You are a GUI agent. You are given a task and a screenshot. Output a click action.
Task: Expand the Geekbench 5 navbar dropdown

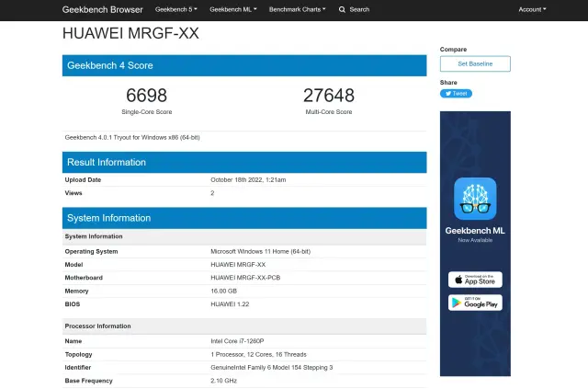tap(174, 9)
